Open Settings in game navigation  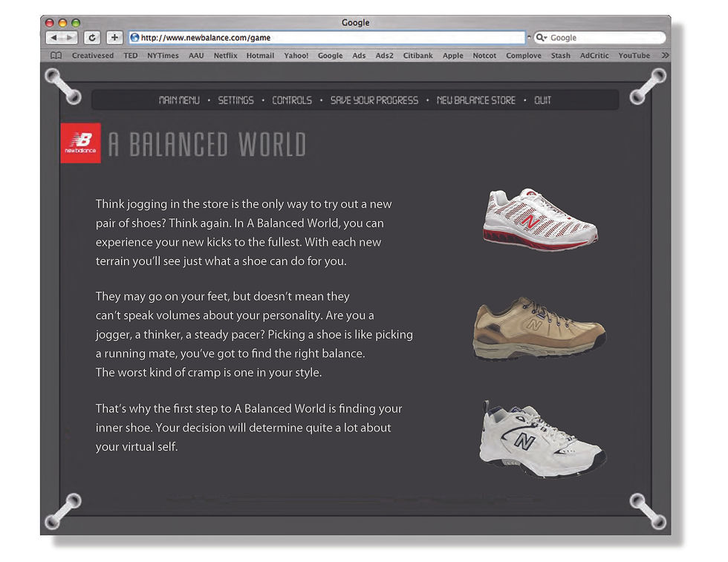point(236,100)
